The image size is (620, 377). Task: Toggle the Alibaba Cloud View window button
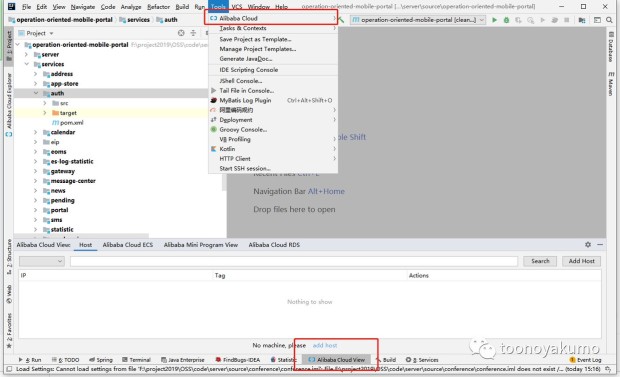[336, 360]
